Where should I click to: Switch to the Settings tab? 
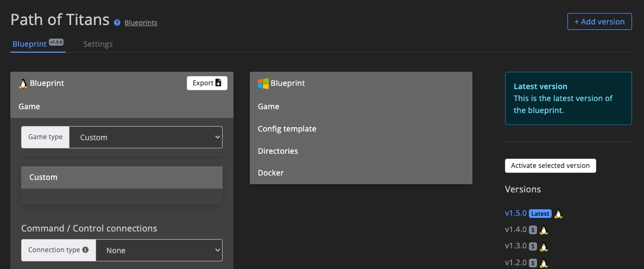click(x=98, y=43)
